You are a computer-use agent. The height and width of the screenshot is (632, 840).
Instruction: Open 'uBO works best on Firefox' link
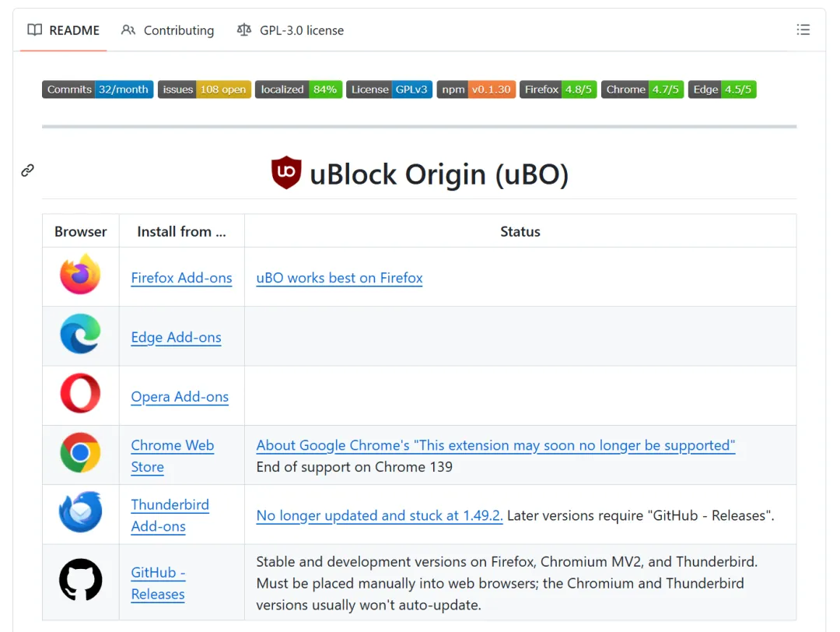tap(339, 278)
